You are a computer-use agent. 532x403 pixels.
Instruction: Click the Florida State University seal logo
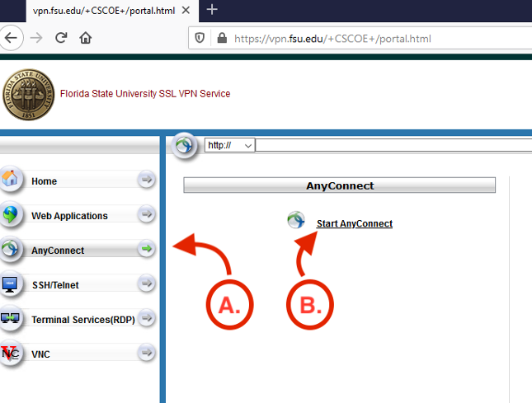[29, 95]
